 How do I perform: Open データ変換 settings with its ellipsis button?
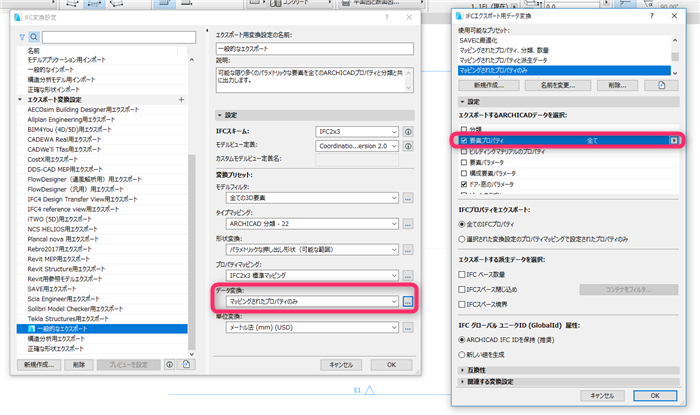pos(408,301)
